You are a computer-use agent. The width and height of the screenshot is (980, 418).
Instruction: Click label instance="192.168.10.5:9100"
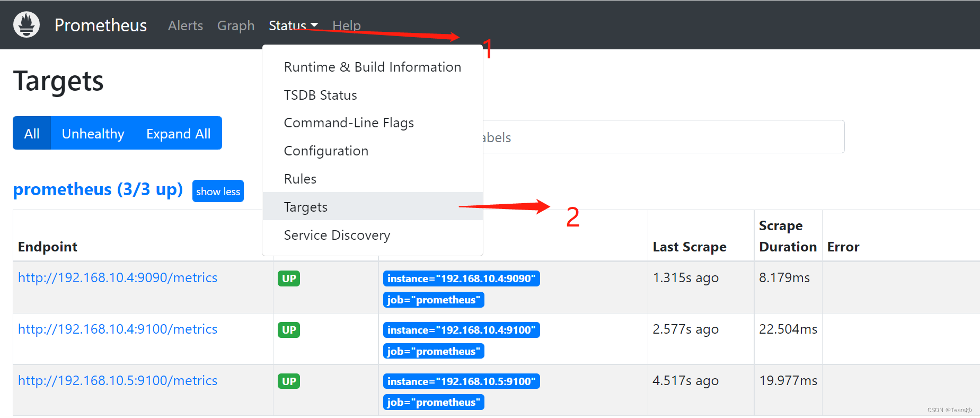click(461, 381)
